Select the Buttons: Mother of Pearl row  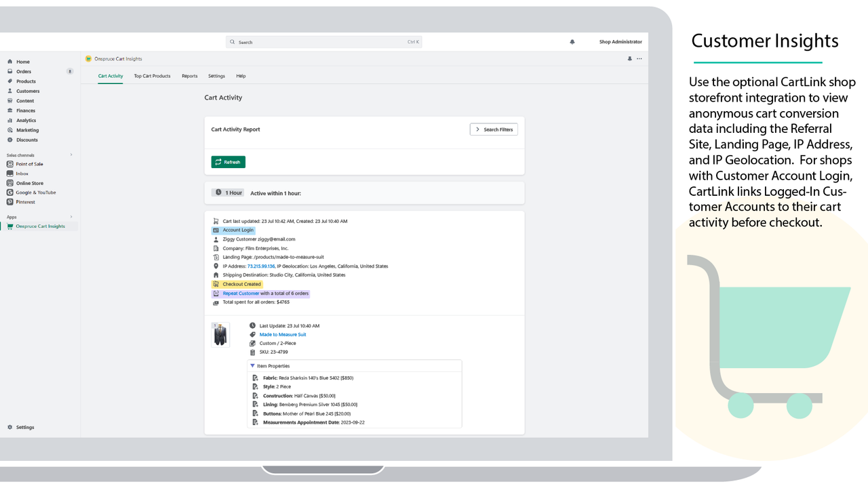click(307, 413)
